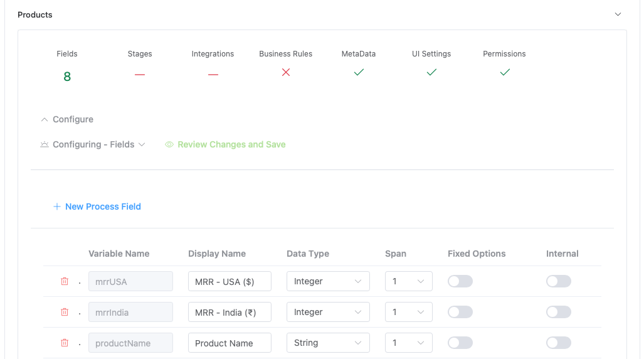Open String Data Type dropdown for productName

[328, 343]
